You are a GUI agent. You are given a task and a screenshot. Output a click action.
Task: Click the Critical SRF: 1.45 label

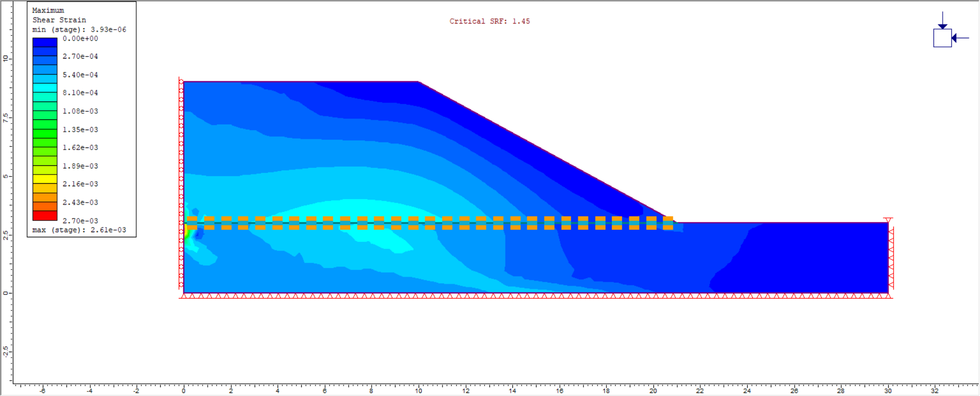point(489,21)
